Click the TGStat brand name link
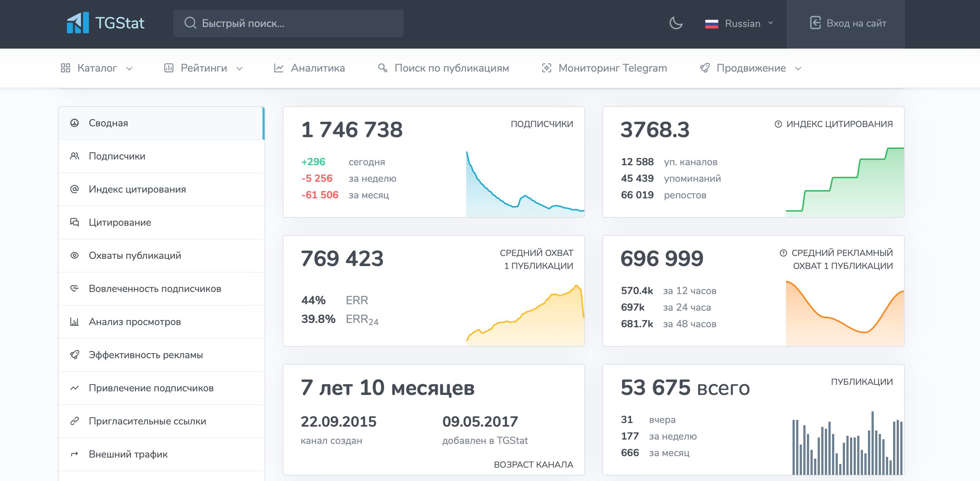 (120, 23)
